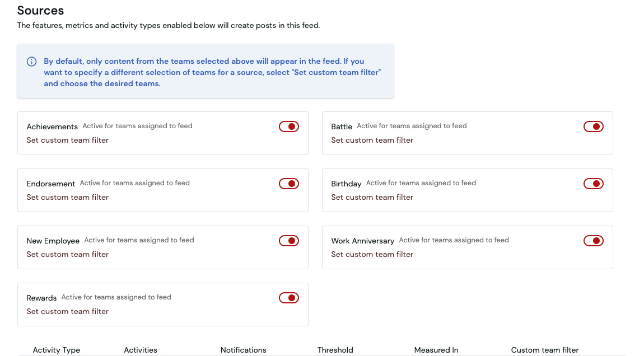The width and height of the screenshot is (644, 356).
Task: Set custom team filter for Achievements
Action: (68, 140)
